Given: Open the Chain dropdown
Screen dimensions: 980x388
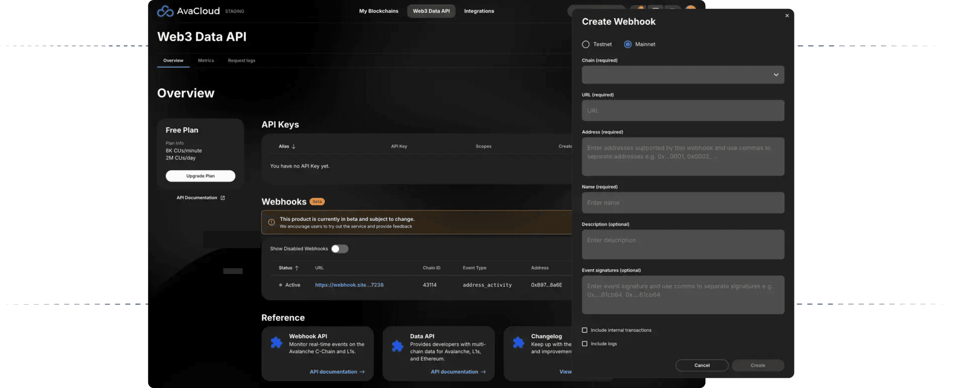Looking at the screenshot, I should (x=682, y=75).
